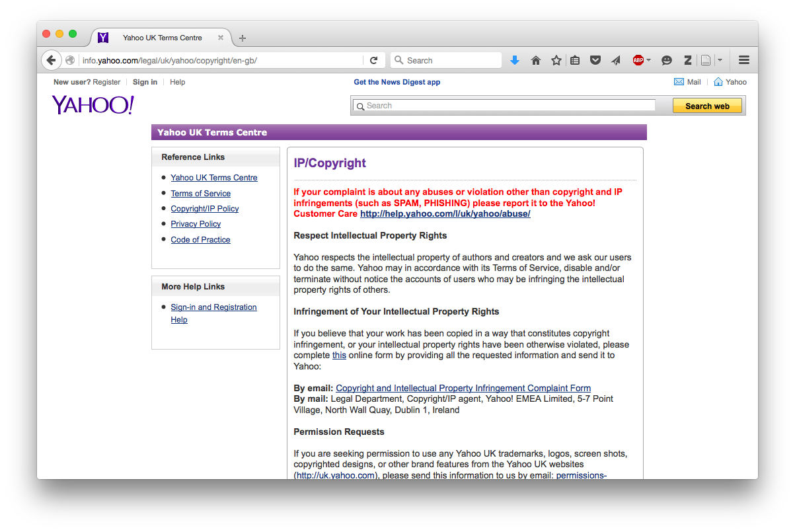Click the 'this' online form link
795x532 pixels.
(339, 356)
